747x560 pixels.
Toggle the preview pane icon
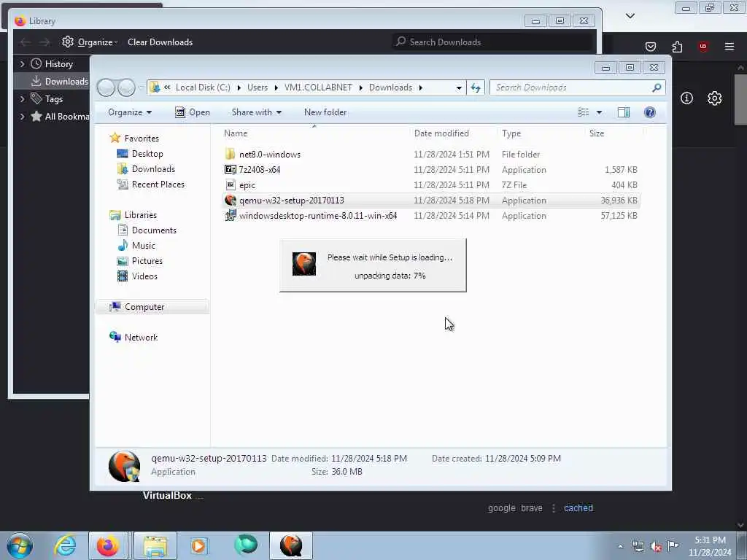pos(623,112)
